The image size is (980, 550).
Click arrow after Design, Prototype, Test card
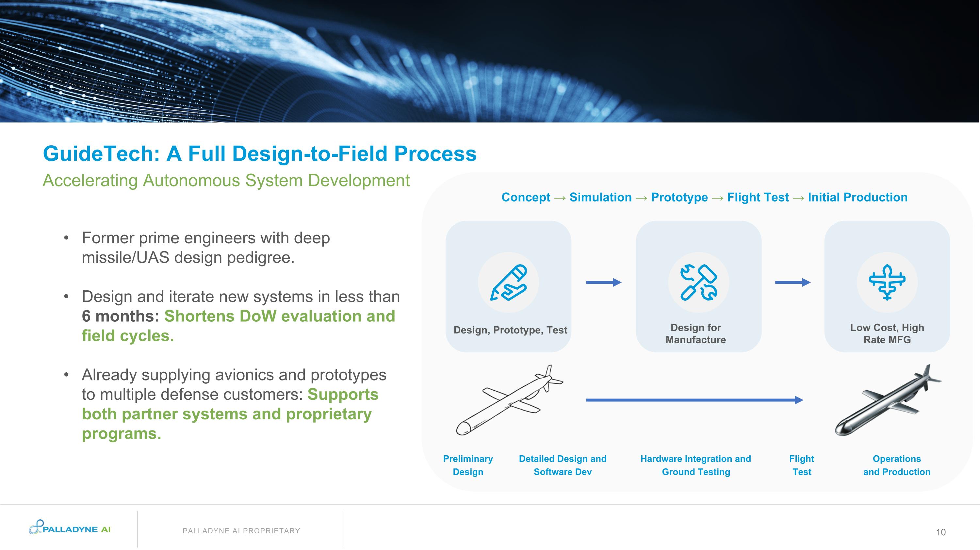point(603,282)
